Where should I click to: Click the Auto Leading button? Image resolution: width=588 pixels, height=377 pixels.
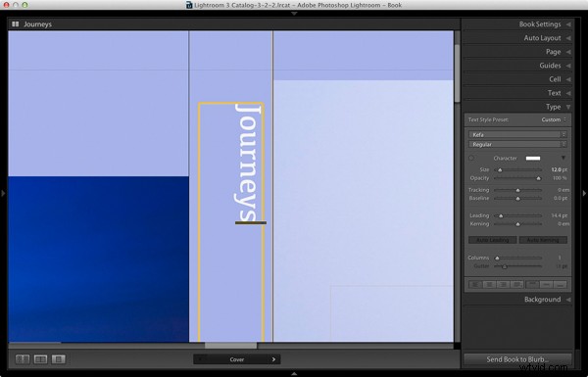[493, 240]
